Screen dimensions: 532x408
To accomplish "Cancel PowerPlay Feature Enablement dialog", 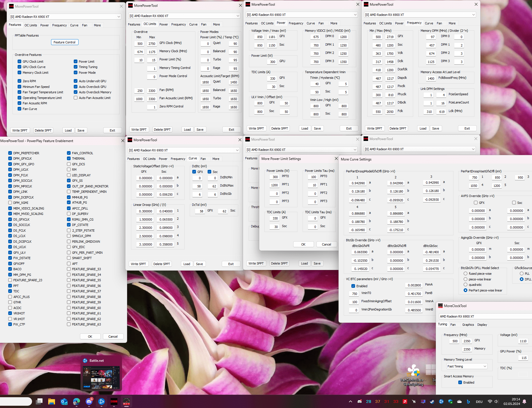I will tap(113, 337).
